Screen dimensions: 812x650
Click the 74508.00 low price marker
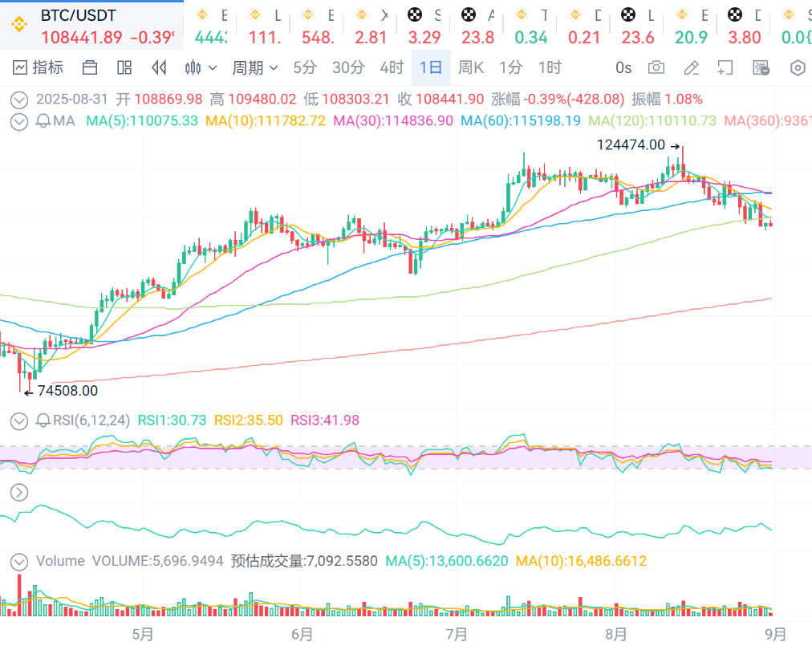61,391
